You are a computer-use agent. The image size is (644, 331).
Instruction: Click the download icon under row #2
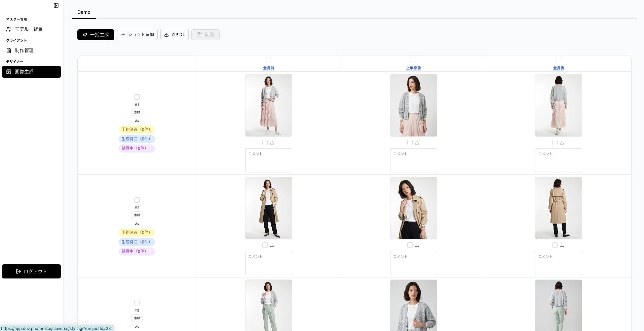[137, 223]
